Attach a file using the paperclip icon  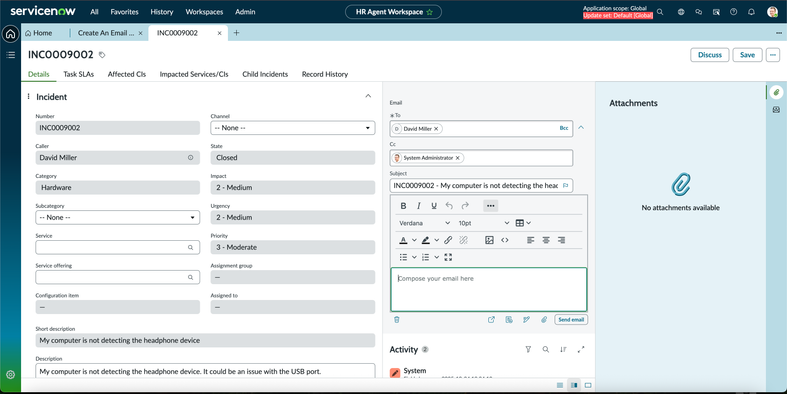pos(544,320)
